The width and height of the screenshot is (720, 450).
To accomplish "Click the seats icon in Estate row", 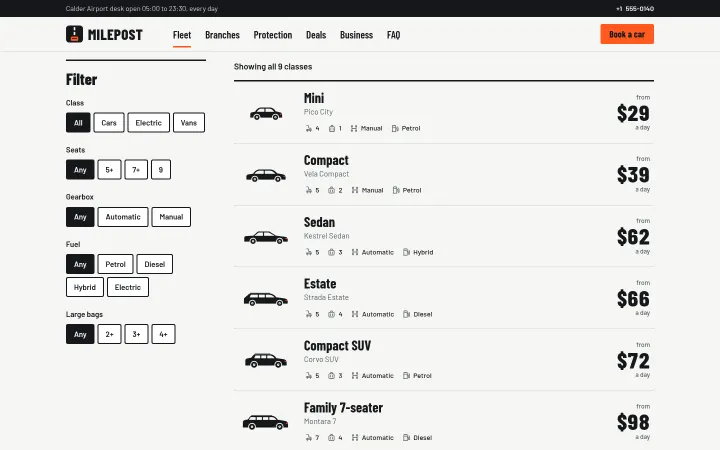I will pos(309,314).
